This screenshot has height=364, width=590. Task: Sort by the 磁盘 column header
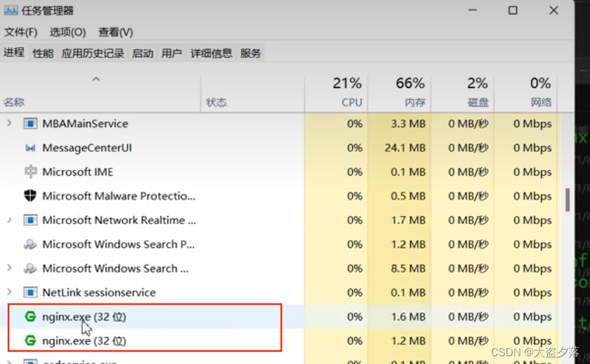click(x=462, y=94)
